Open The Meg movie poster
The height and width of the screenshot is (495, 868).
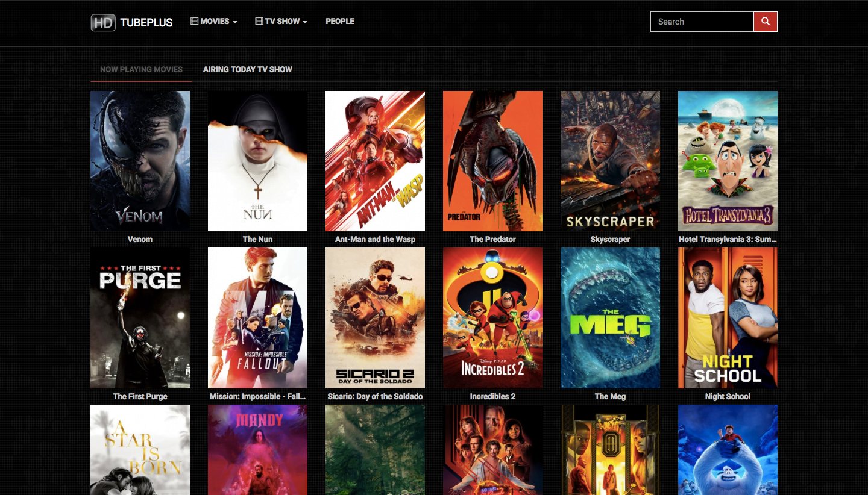(610, 318)
